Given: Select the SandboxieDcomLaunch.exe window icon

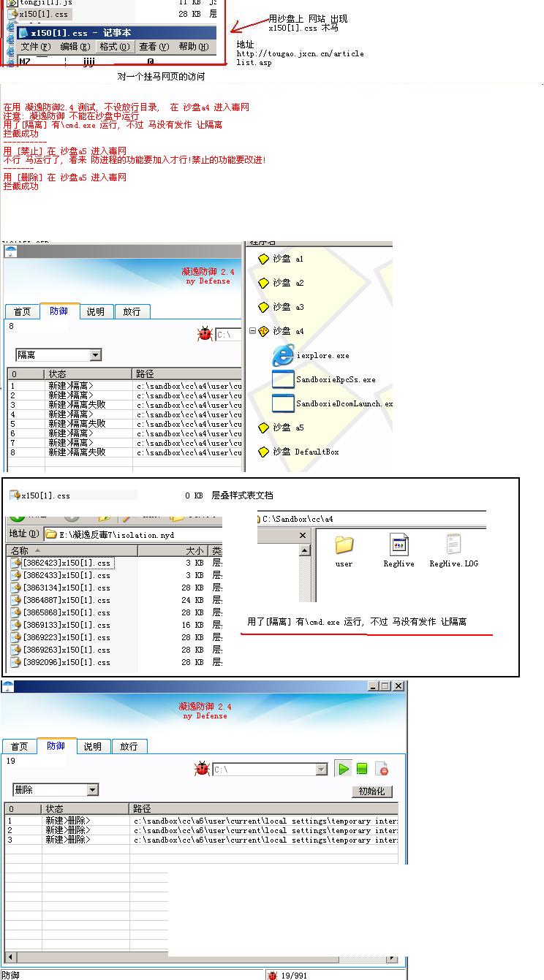Looking at the screenshot, I should pyautogui.click(x=283, y=403).
